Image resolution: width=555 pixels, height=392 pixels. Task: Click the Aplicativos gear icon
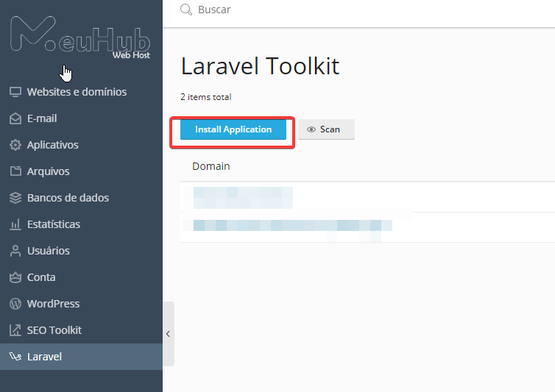click(x=15, y=145)
